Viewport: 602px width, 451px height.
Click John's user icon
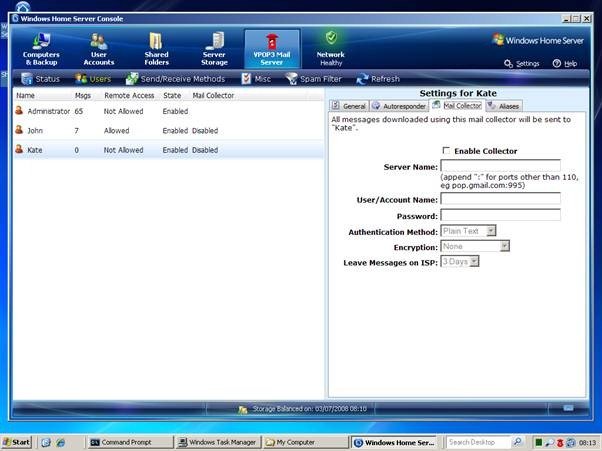19,130
